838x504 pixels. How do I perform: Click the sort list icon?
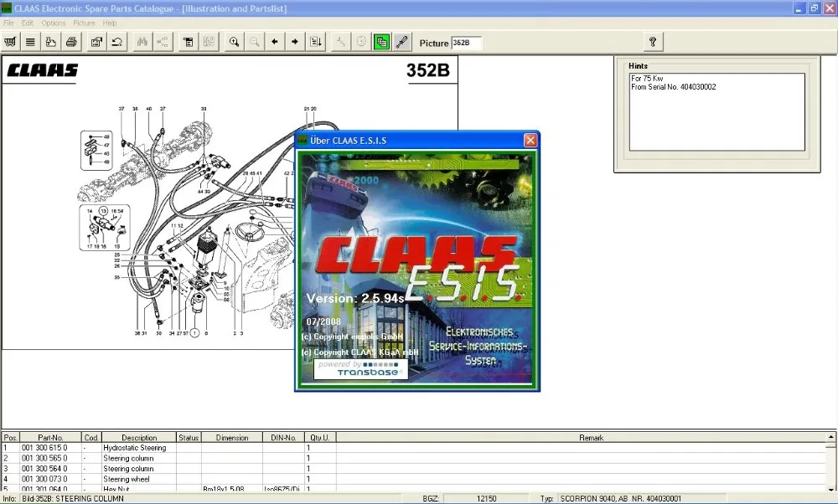point(316,42)
